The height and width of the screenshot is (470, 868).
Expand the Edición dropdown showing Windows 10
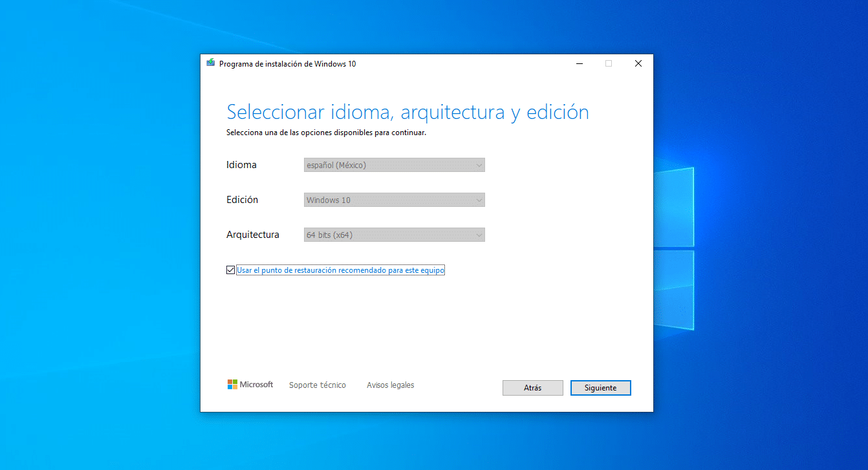(x=394, y=200)
